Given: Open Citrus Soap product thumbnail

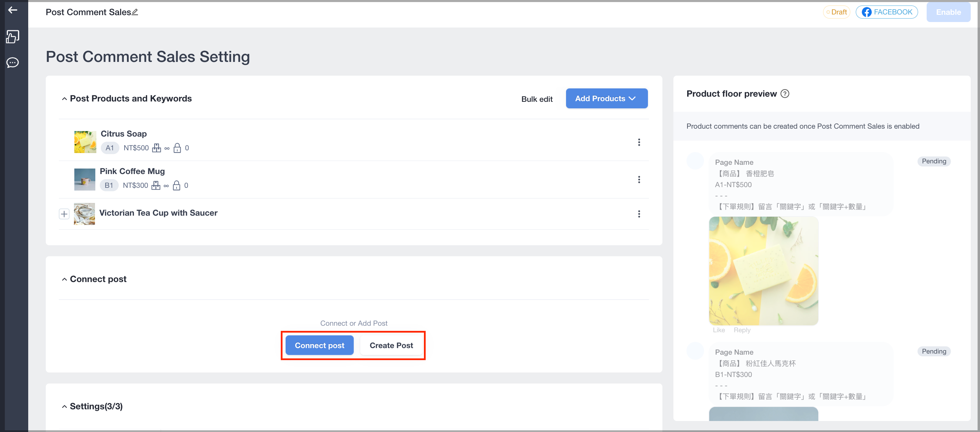Looking at the screenshot, I should click(85, 142).
